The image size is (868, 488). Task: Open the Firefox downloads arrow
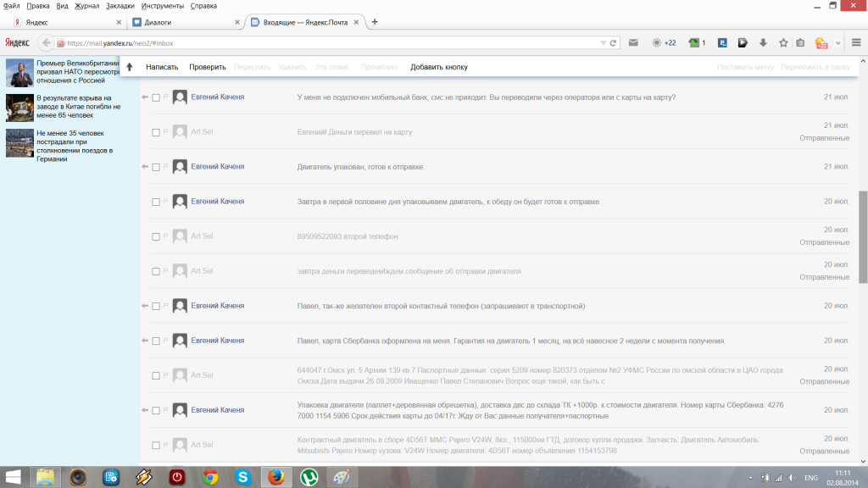pyautogui.click(x=763, y=42)
